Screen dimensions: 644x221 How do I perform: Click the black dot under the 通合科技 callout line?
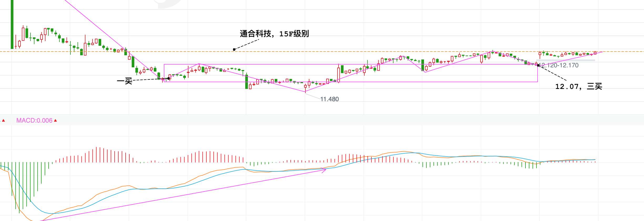pos(234,49)
